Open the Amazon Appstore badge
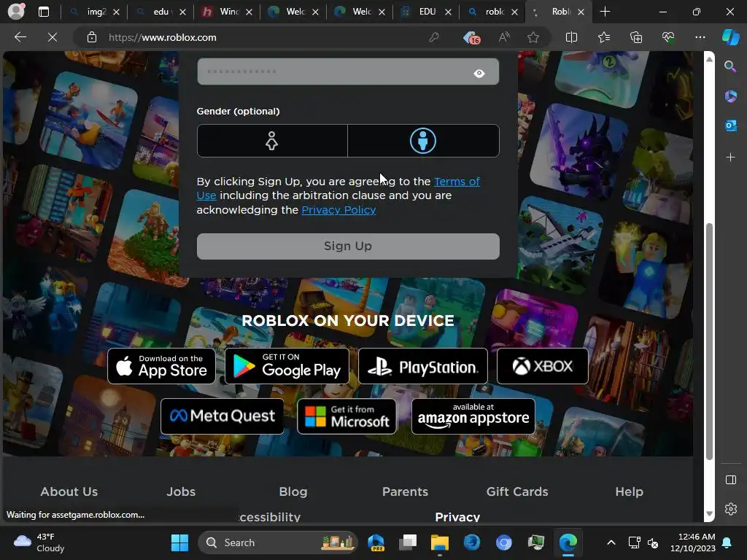 tap(473, 416)
